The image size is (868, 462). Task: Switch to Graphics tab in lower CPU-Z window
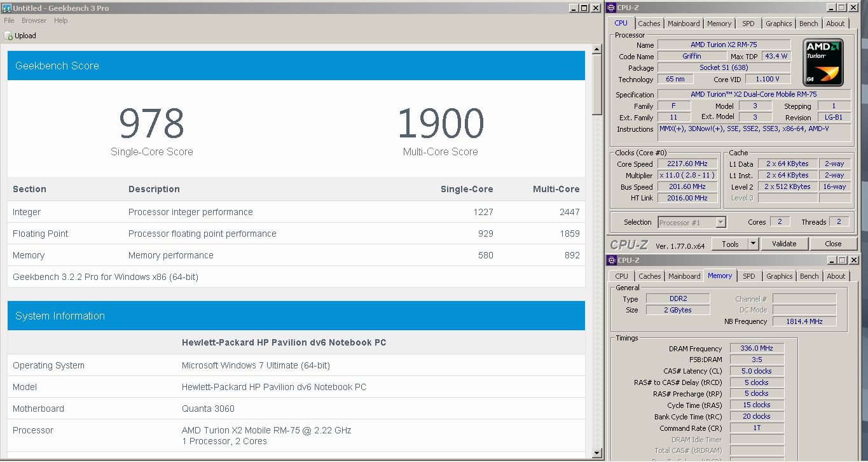[780, 276]
